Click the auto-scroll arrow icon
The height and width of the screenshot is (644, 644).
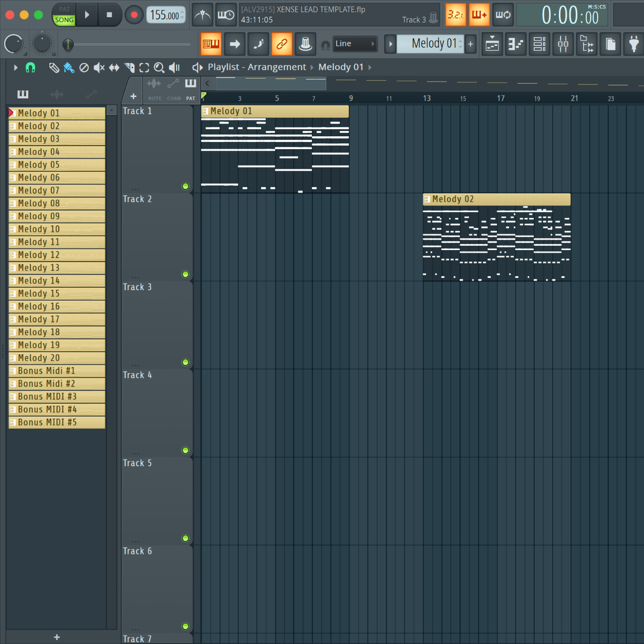pyautogui.click(x=235, y=44)
